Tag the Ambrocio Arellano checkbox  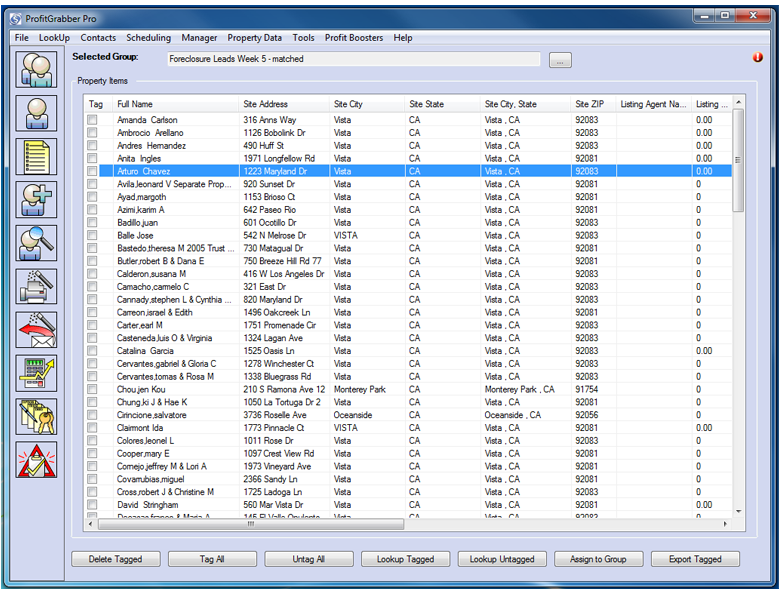tap(92, 133)
